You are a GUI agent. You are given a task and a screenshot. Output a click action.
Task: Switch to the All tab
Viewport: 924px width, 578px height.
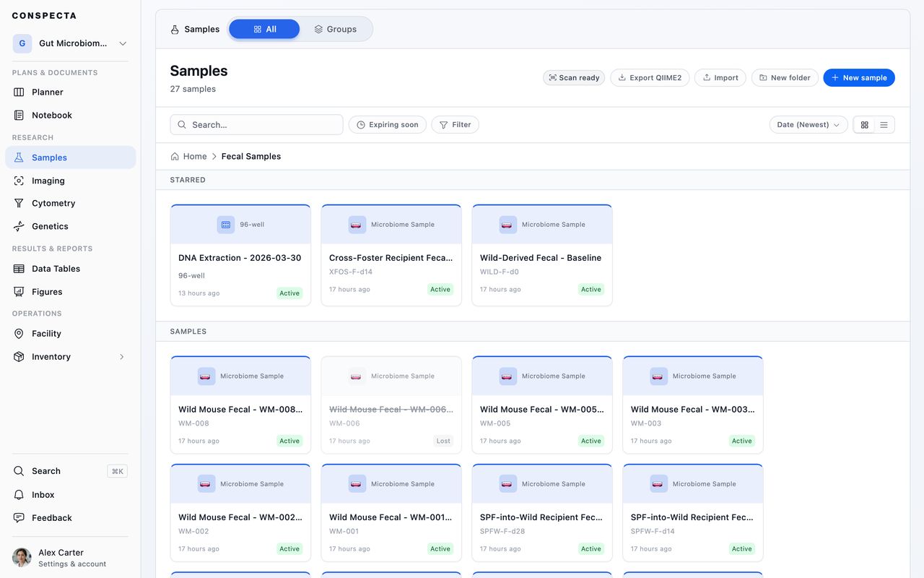coord(264,29)
